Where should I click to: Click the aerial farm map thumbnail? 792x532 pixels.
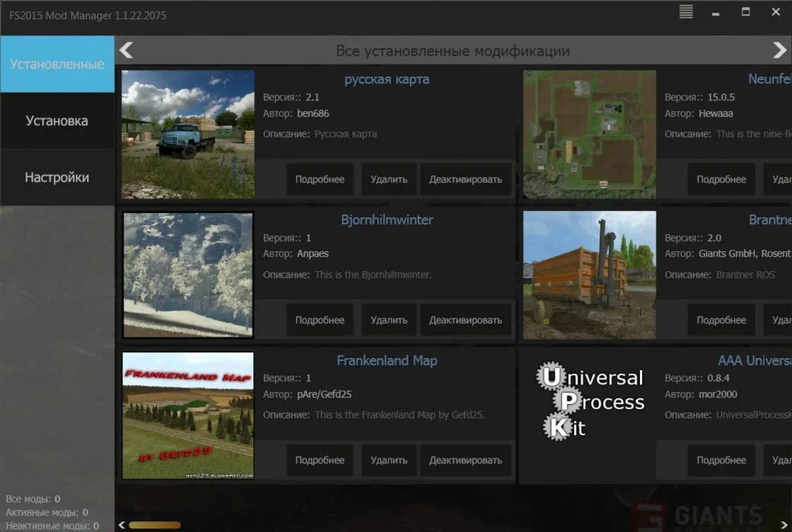coord(590,134)
